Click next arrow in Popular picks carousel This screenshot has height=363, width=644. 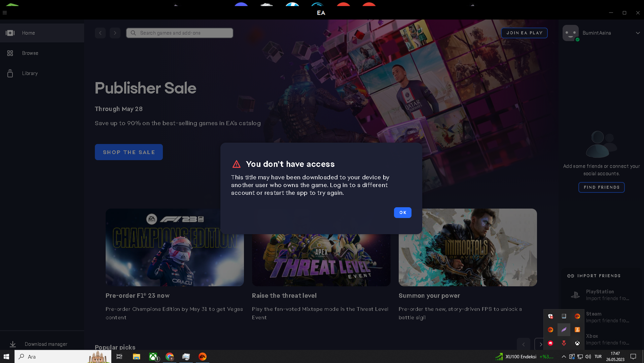pyautogui.click(x=541, y=344)
